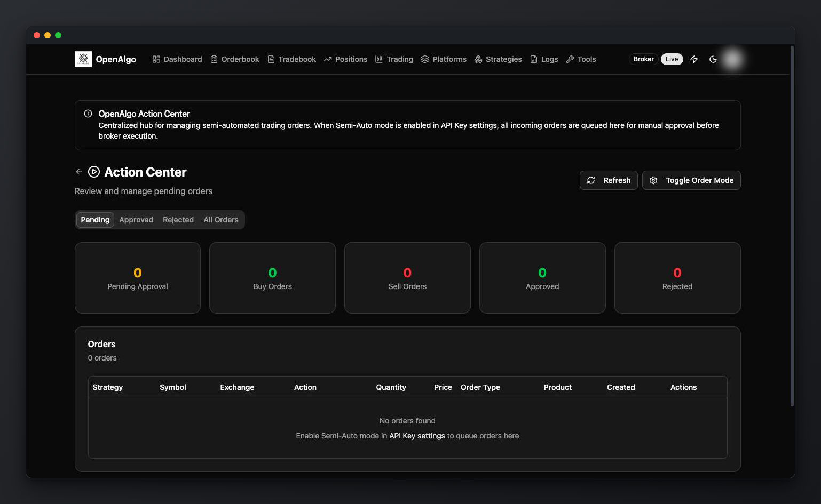821x504 pixels.
Task: Toggle the Live mode badge
Action: coord(672,59)
